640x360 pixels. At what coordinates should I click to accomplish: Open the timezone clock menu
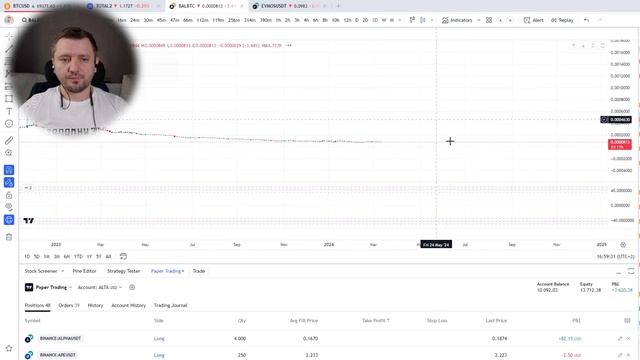[x=616, y=257]
